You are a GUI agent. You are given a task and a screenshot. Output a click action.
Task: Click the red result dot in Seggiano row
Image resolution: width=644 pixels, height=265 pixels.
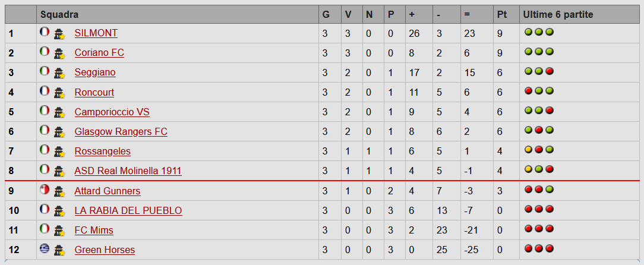[550, 71]
